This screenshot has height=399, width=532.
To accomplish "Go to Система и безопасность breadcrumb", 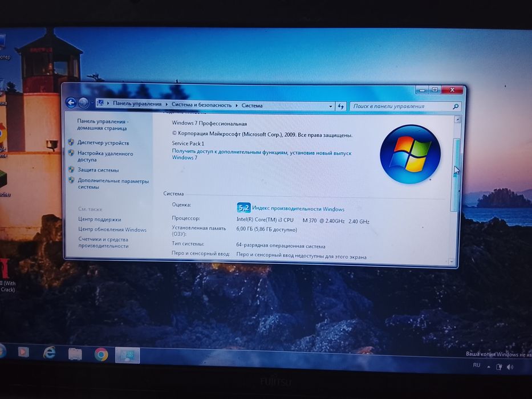I will (x=201, y=105).
